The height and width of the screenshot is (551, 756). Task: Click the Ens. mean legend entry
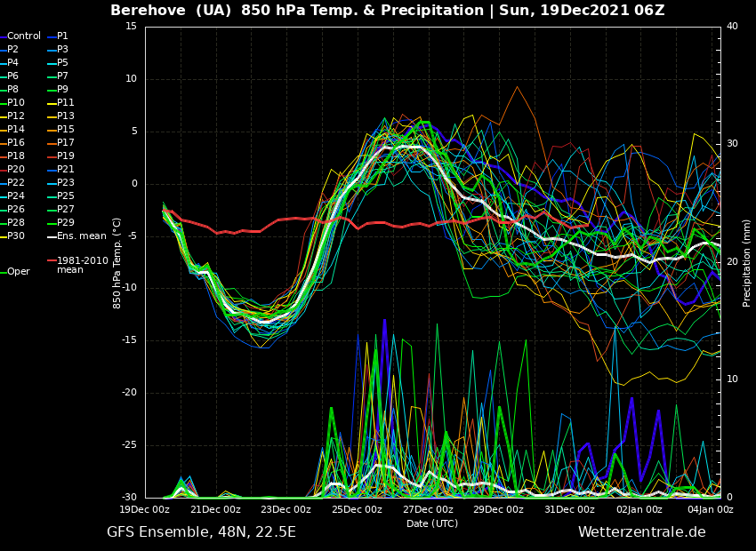coord(81,236)
